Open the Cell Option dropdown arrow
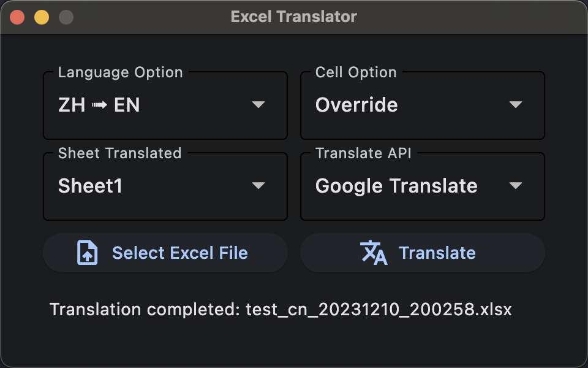Viewport: 588px width, 368px height. tap(516, 105)
